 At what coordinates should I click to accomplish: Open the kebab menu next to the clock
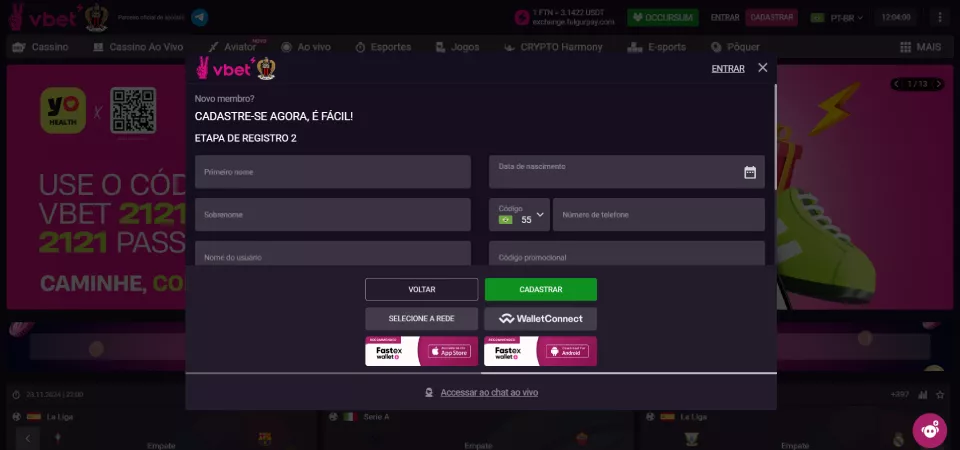tap(940, 18)
